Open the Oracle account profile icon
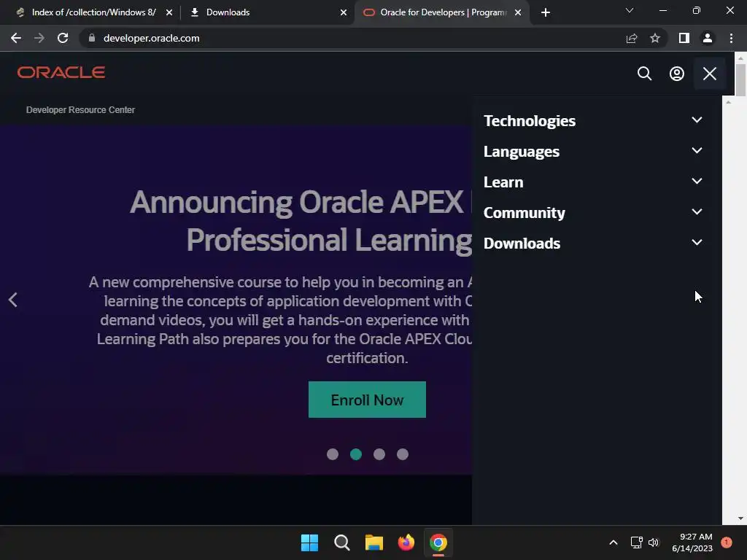Image resolution: width=747 pixels, height=560 pixels. [x=676, y=74]
